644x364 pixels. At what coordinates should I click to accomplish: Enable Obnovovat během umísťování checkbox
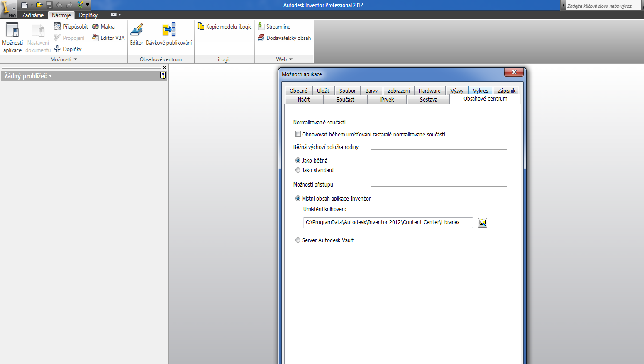(298, 134)
